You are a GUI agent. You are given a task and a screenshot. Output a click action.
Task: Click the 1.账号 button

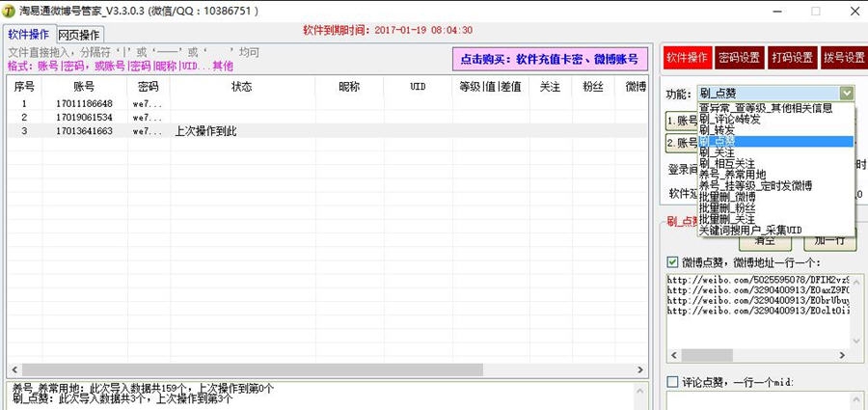[x=682, y=121]
